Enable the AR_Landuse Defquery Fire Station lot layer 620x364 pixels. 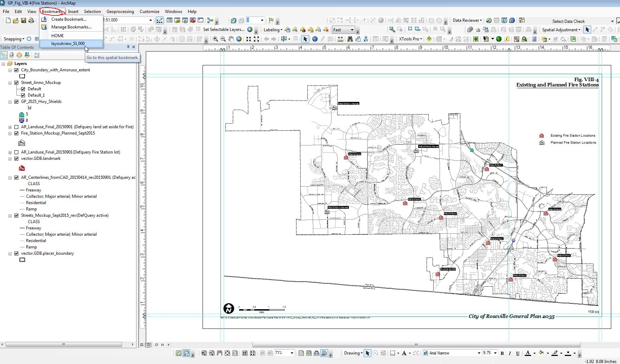click(x=16, y=152)
